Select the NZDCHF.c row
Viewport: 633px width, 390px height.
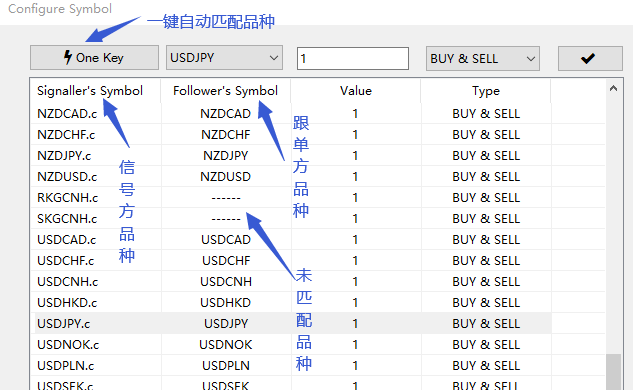[291, 134]
